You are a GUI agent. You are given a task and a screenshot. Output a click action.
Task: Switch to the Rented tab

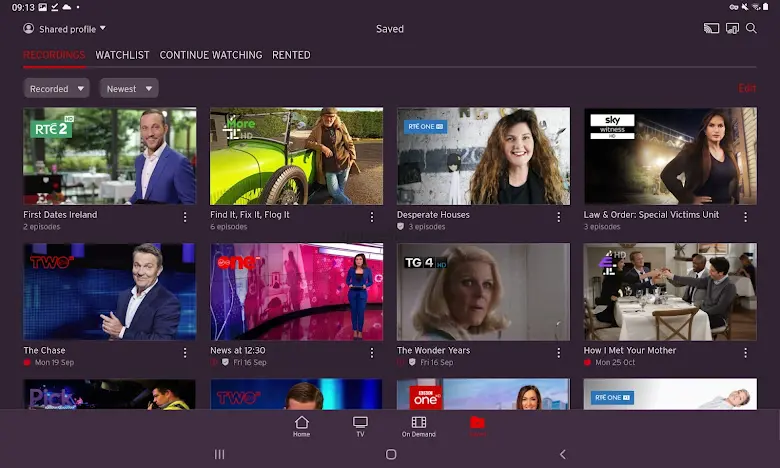[x=292, y=55]
